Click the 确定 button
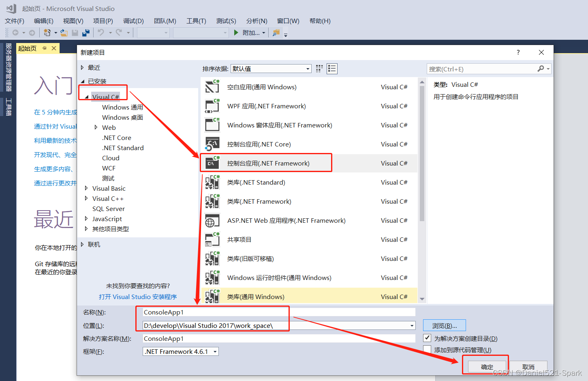 click(x=487, y=367)
